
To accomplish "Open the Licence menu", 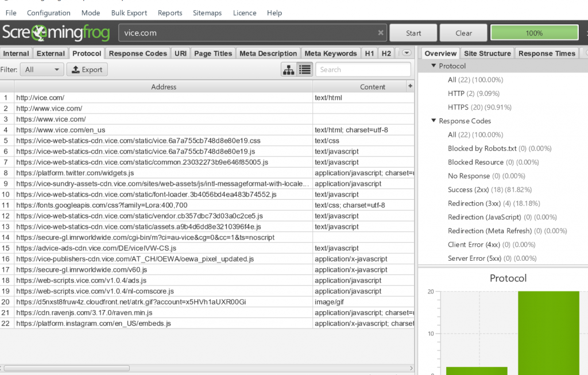I will tap(245, 13).
